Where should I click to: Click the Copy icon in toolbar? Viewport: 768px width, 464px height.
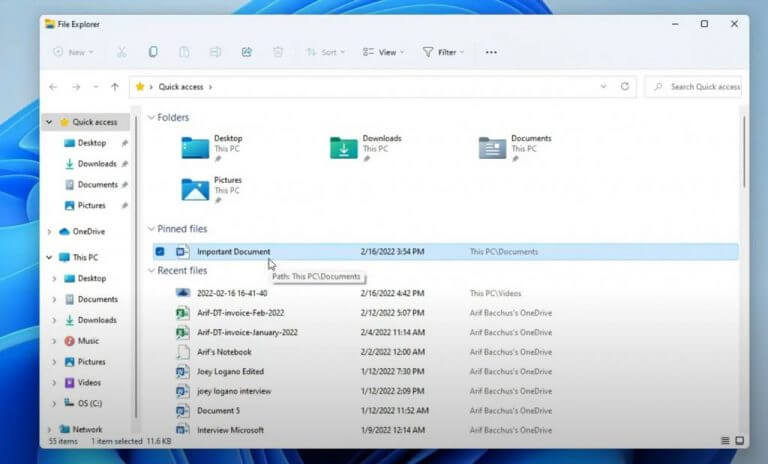coord(153,52)
